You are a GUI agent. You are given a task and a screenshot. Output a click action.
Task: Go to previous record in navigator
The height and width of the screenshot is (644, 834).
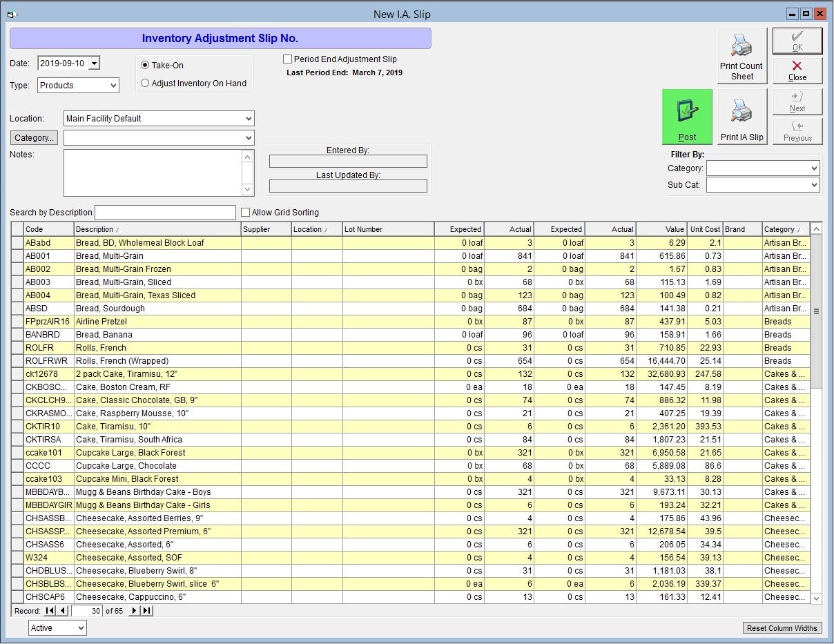pyautogui.click(x=63, y=611)
